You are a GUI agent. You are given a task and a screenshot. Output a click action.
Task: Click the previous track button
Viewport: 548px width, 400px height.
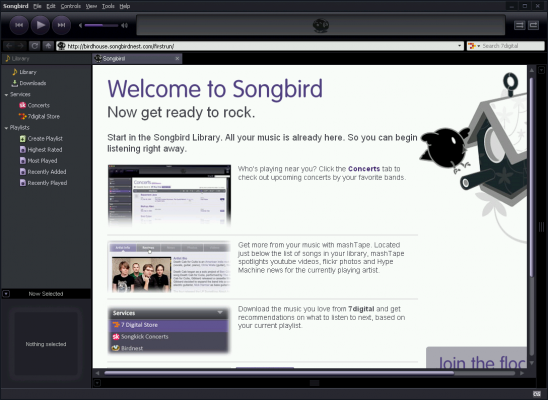click(19, 25)
